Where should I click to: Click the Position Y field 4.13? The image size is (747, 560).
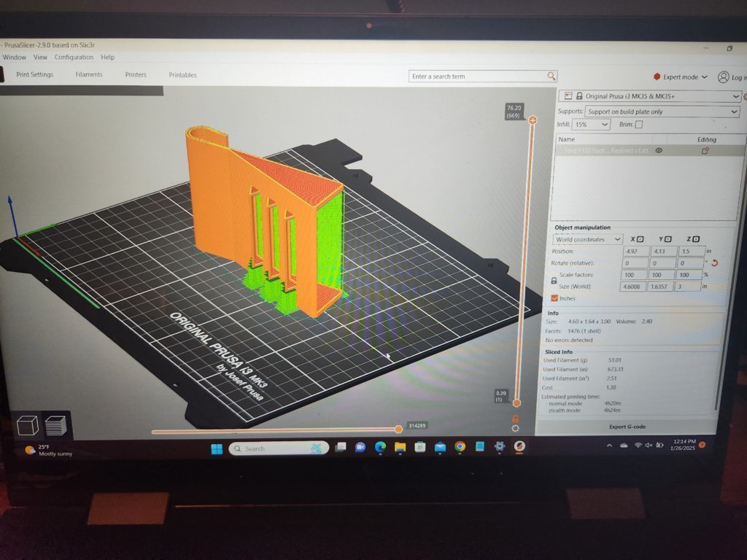click(x=664, y=251)
